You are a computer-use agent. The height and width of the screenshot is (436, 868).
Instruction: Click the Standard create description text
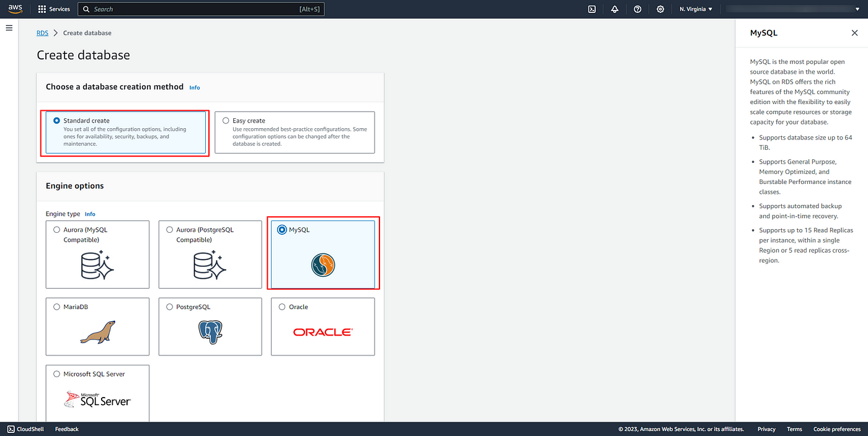point(125,136)
